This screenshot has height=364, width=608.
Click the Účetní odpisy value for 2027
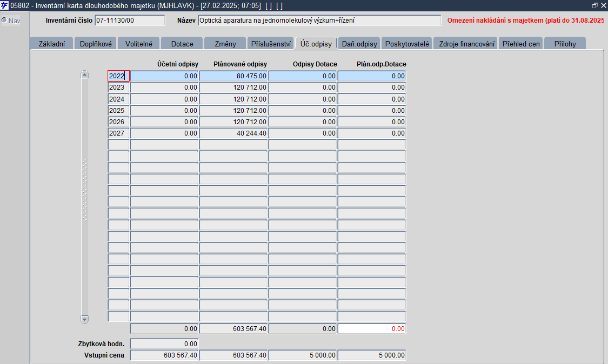click(164, 133)
